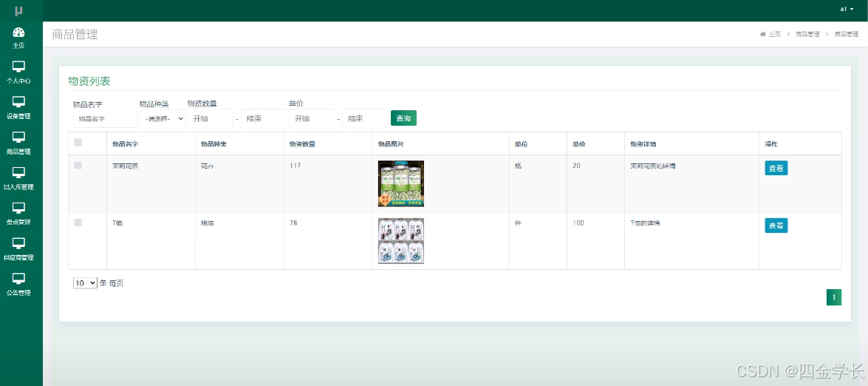Viewport: 868px width, 386px height.
Task: Focus the 物品名字 search field
Action: point(105,118)
